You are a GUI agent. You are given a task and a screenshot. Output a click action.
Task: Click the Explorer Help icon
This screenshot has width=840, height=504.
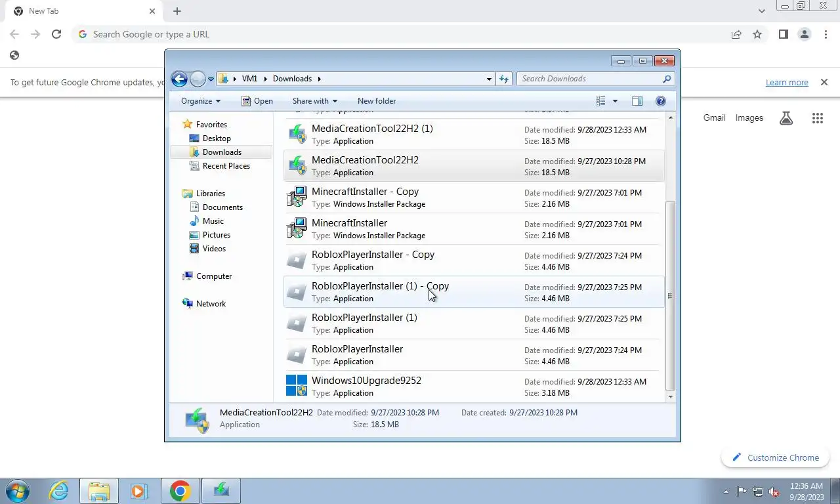pyautogui.click(x=661, y=101)
